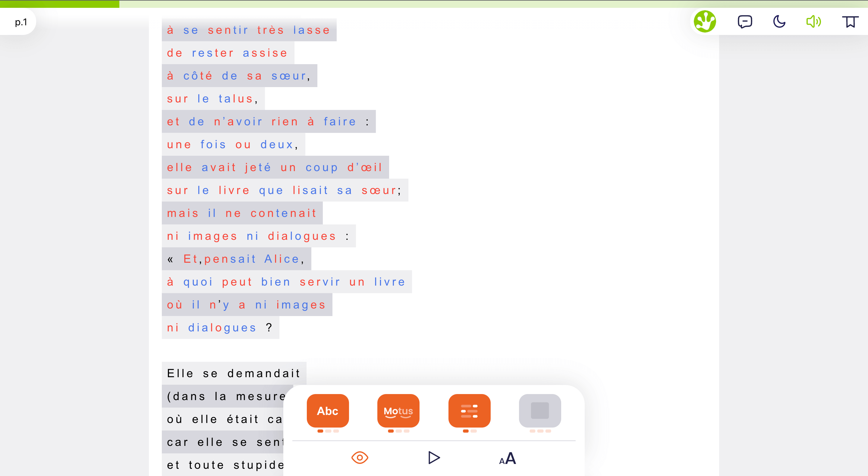
Task: Open the AA font size tab
Action: 508,458
